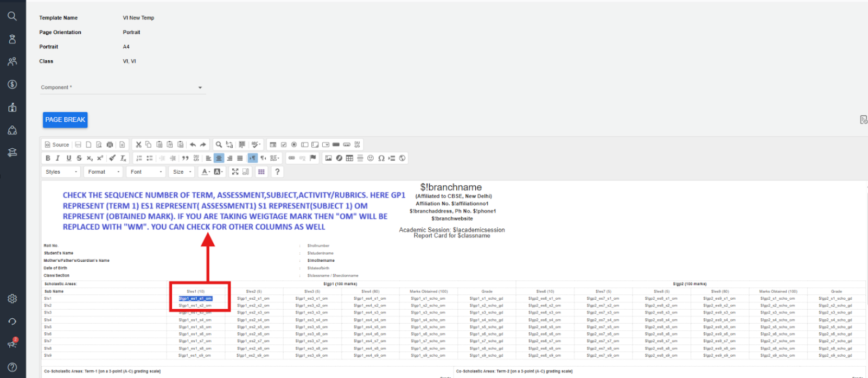The height and width of the screenshot is (378, 868).
Task: Toggle center alignment button
Action: click(219, 158)
